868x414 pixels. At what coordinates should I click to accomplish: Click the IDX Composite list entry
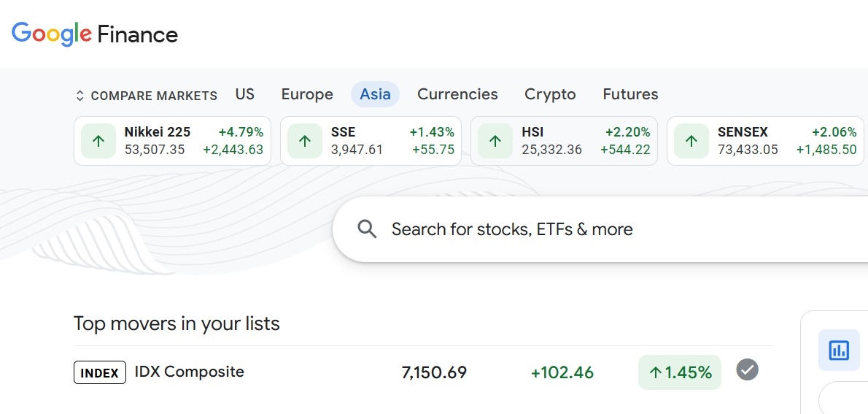189,372
